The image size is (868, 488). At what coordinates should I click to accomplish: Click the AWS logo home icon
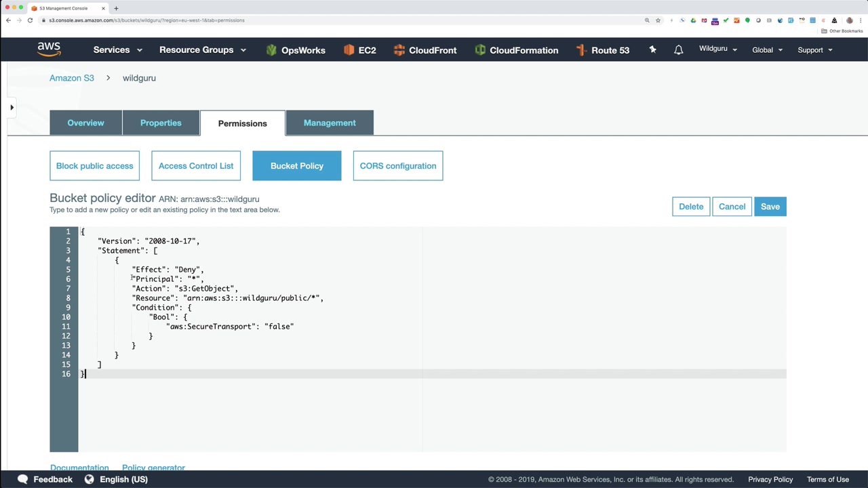pos(49,49)
